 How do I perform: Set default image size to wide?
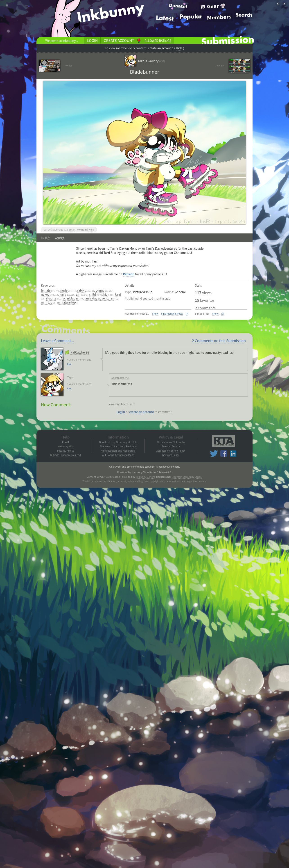click(x=91, y=230)
